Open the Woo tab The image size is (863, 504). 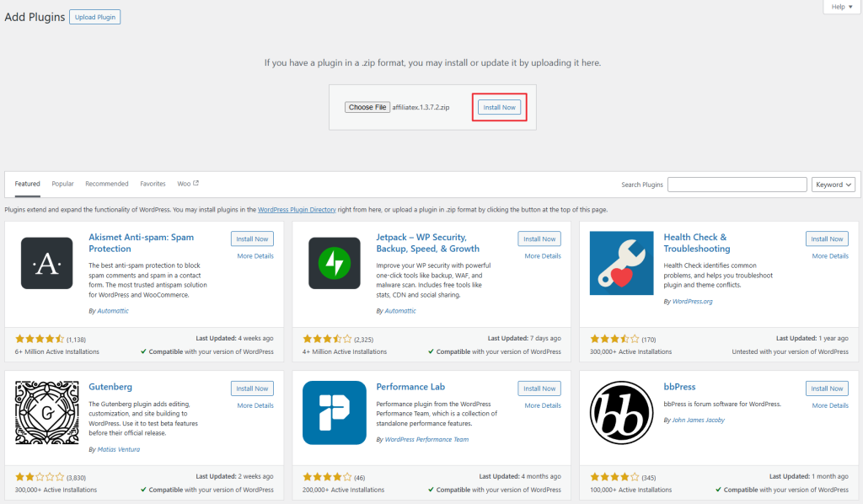pos(188,184)
